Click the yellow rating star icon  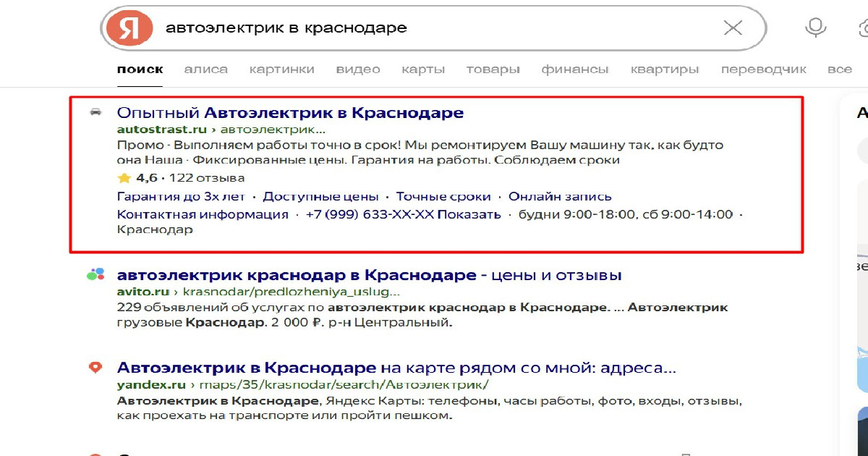click(124, 178)
